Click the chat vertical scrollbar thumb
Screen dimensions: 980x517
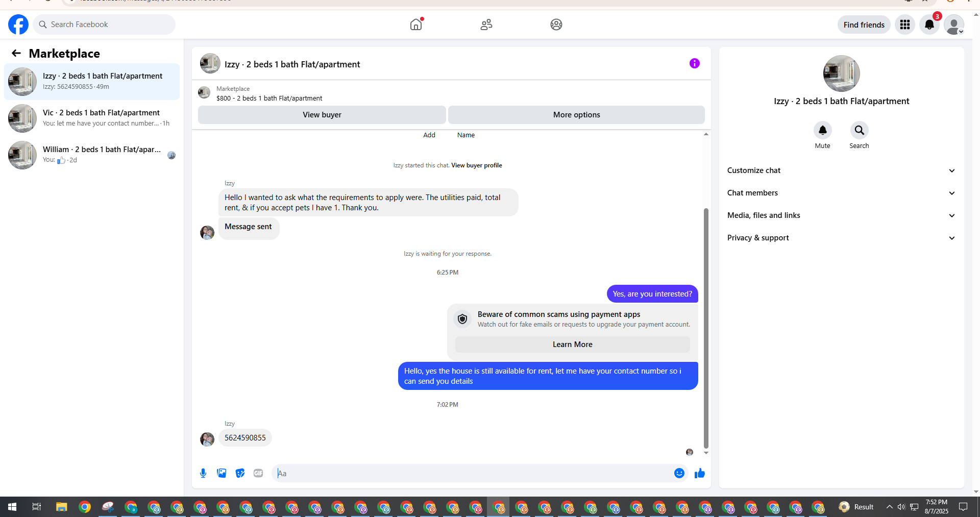pos(706,328)
